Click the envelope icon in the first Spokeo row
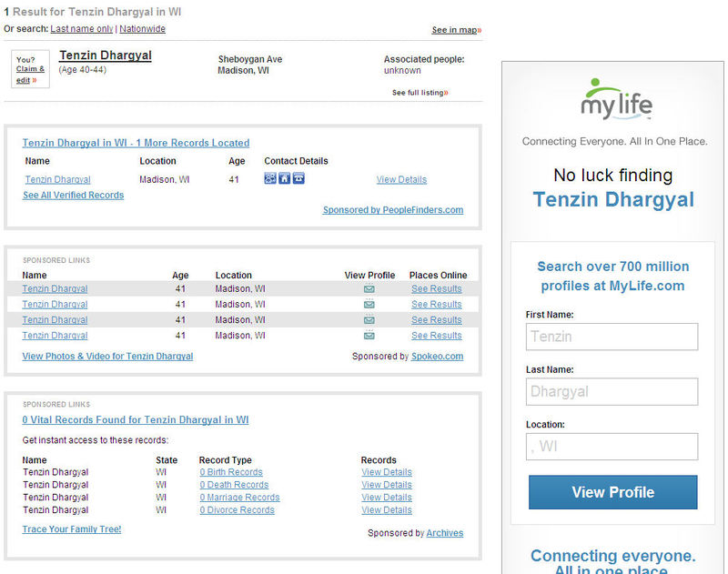 [369, 288]
